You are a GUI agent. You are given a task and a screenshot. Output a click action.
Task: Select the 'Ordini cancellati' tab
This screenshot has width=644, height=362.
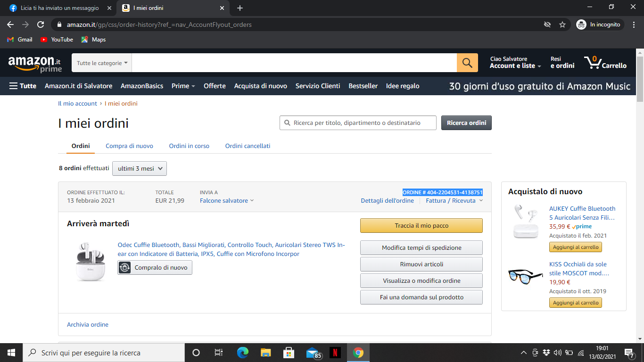point(248,146)
